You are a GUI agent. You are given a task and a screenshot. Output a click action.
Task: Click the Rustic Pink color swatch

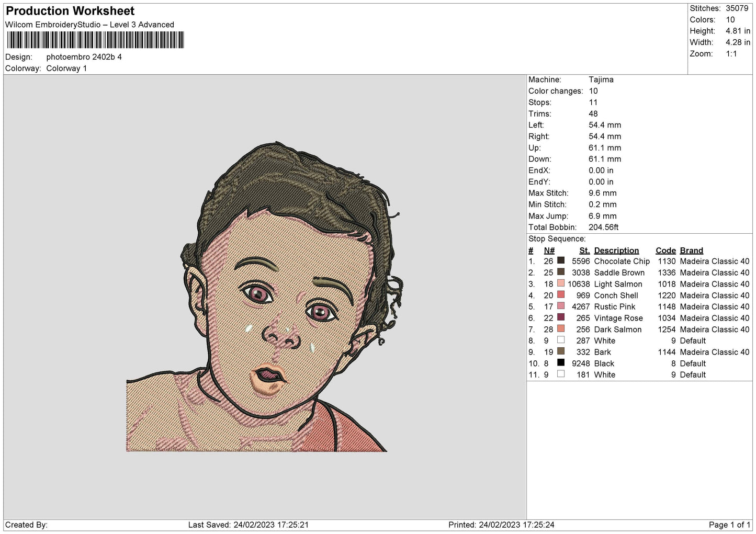[561, 306]
